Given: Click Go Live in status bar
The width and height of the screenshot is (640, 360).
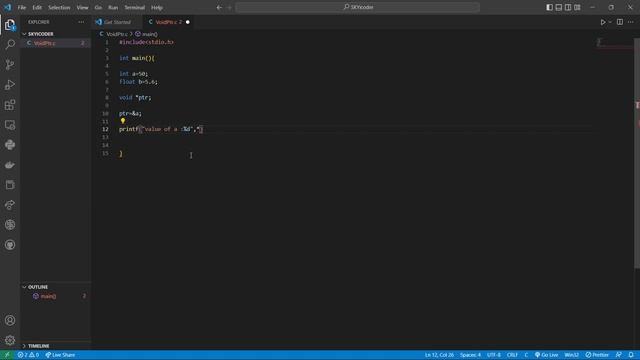Looking at the screenshot, I should click(x=547, y=355).
